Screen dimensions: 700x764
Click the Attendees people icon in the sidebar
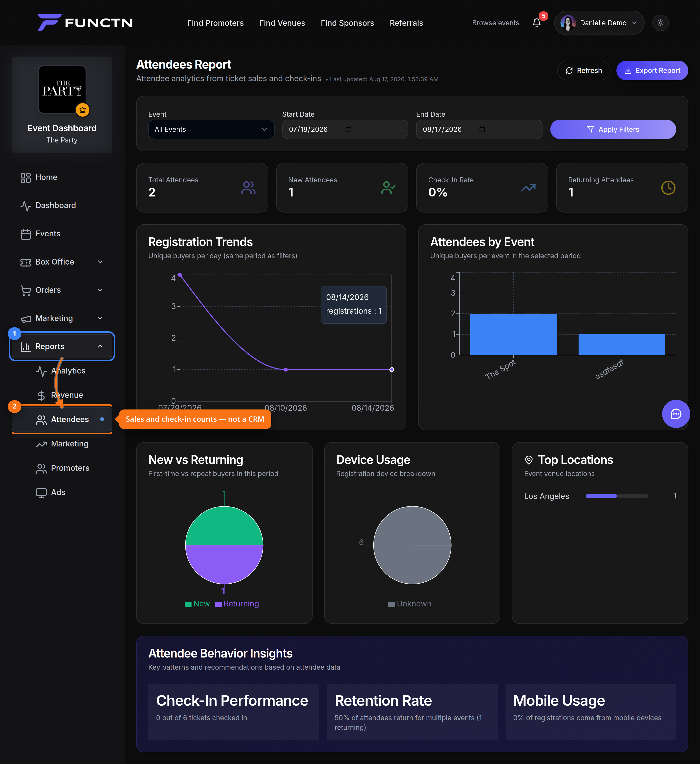coord(41,419)
